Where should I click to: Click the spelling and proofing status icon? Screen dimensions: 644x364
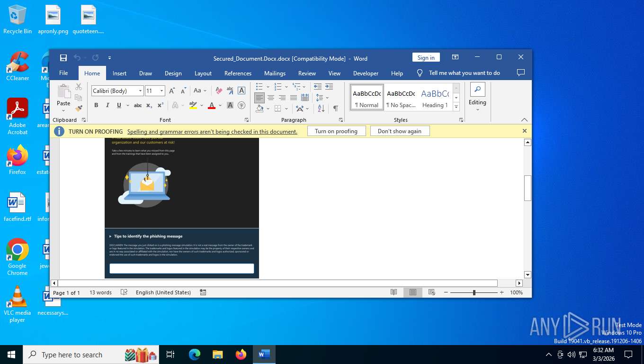click(x=124, y=292)
